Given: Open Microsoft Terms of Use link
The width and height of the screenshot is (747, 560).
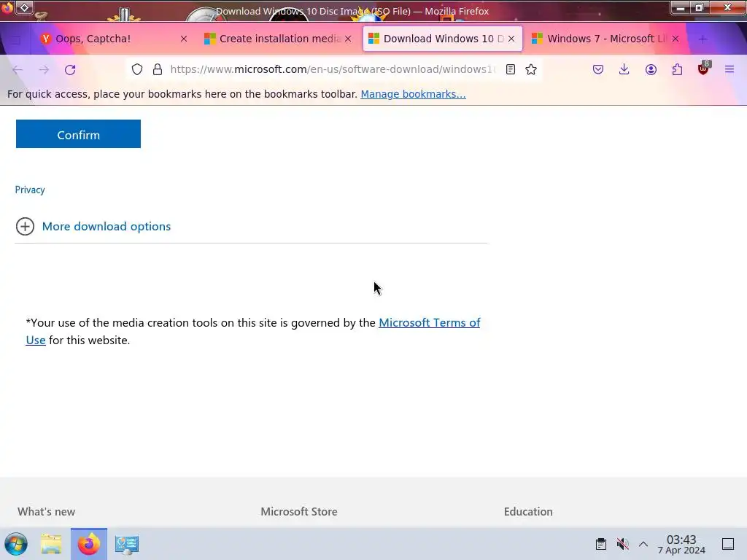Looking at the screenshot, I should click(x=429, y=323).
